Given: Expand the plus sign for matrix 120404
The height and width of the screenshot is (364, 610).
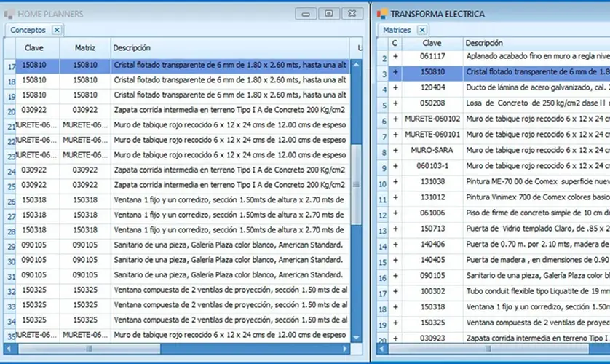Looking at the screenshot, I should (x=395, y=87).
